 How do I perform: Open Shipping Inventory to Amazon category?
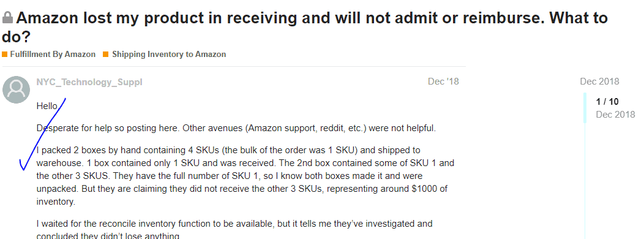[x=169, y=55]
